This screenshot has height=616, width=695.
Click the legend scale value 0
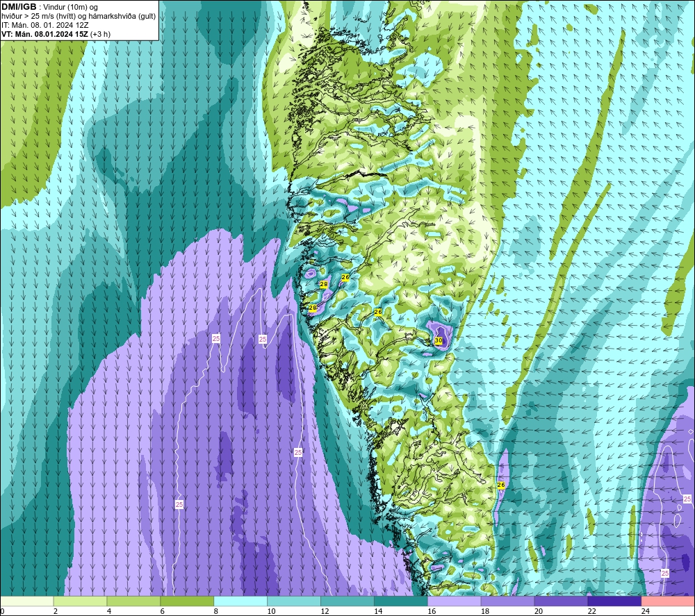tap(2, 611)
